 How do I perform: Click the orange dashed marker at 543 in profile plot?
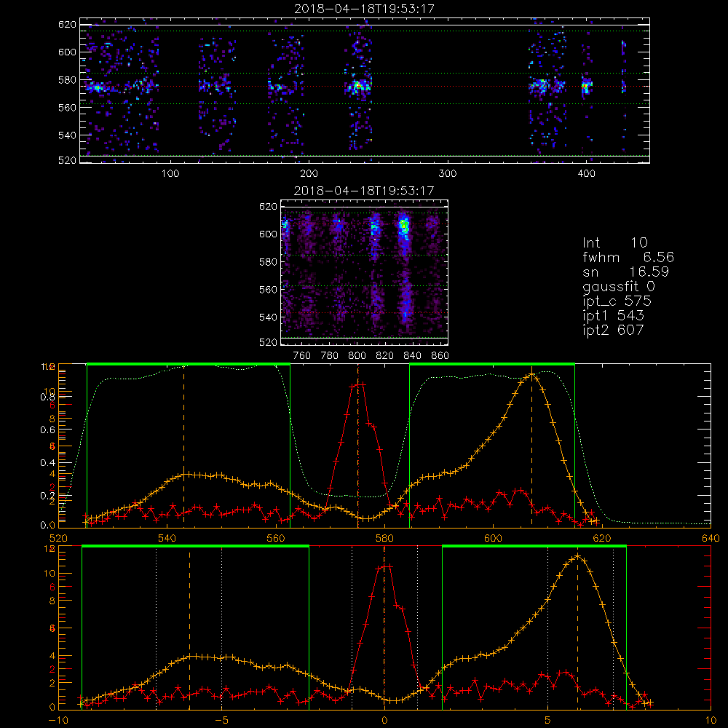[184, 446]
